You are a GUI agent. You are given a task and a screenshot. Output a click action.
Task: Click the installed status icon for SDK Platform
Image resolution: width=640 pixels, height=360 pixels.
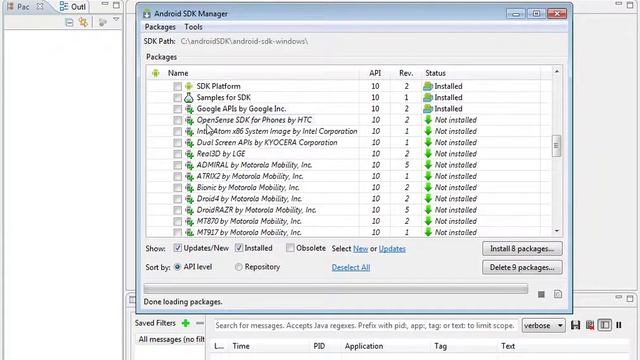tap(428, 86)
